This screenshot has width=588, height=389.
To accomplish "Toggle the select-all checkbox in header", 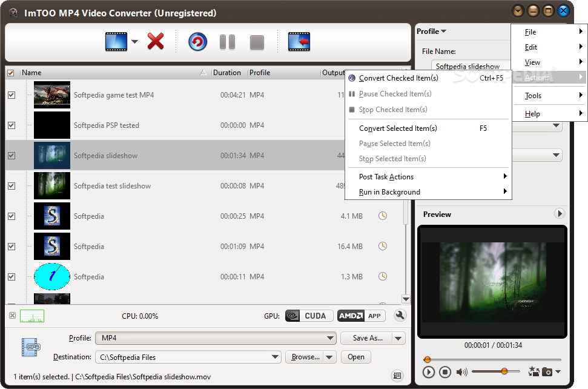I will click(11, 73).
